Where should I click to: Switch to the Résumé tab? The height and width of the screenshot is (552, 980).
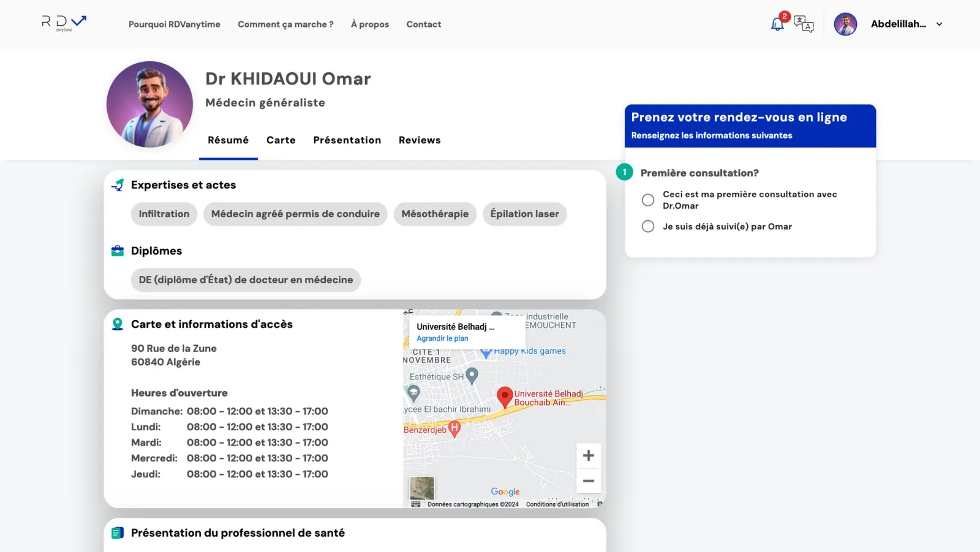point(228,140)
